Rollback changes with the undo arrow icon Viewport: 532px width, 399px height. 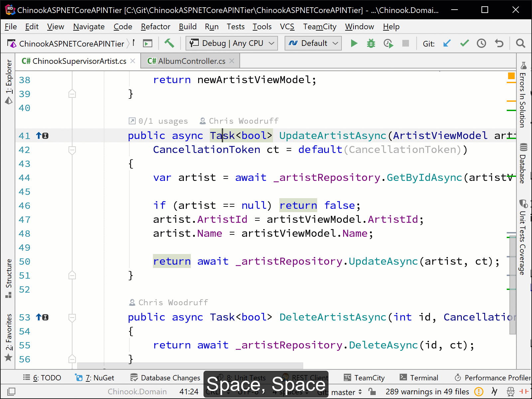pyautogui.click(x=499, y=43)
